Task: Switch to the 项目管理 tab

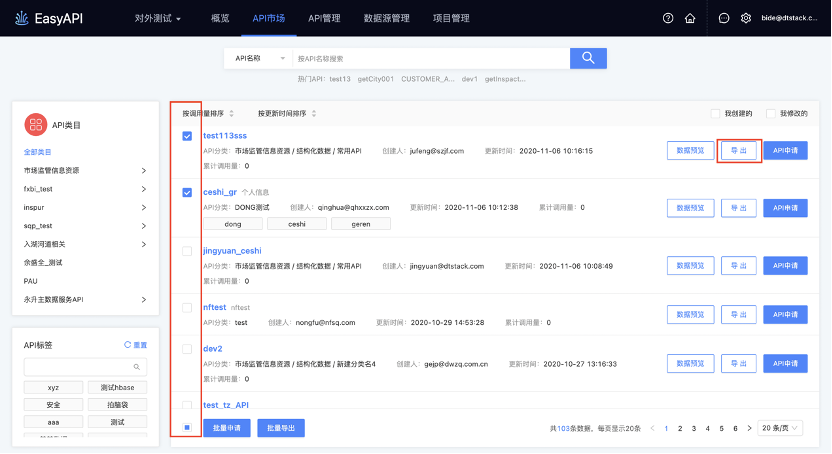Action: tap(451, 19)
